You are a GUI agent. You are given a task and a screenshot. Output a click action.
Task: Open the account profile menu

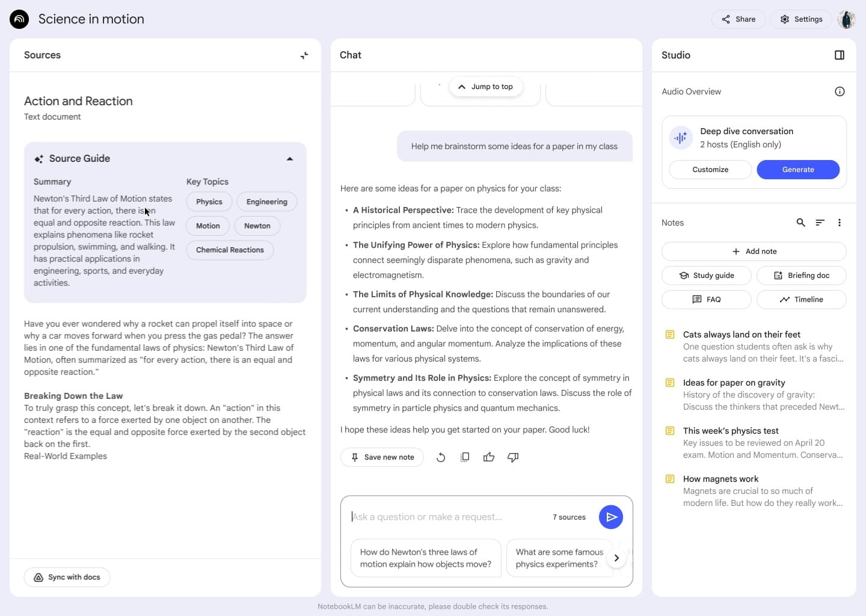click(x=847, y=19)
